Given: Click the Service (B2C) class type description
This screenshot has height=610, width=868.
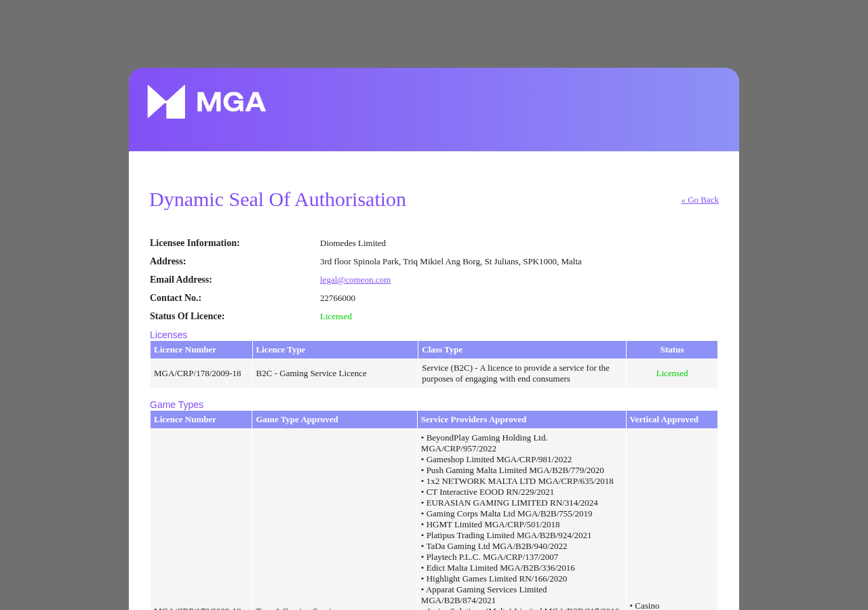Looking at the screenshot, I should pos(521,373).
